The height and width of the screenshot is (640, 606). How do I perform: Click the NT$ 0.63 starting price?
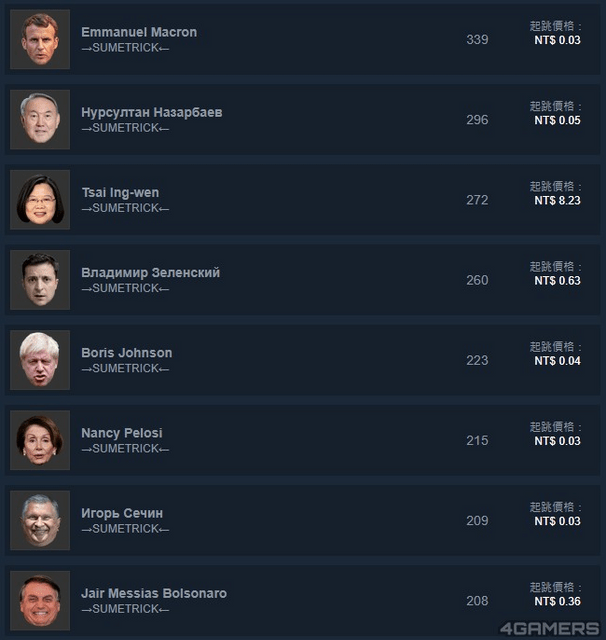pos(557,280)
